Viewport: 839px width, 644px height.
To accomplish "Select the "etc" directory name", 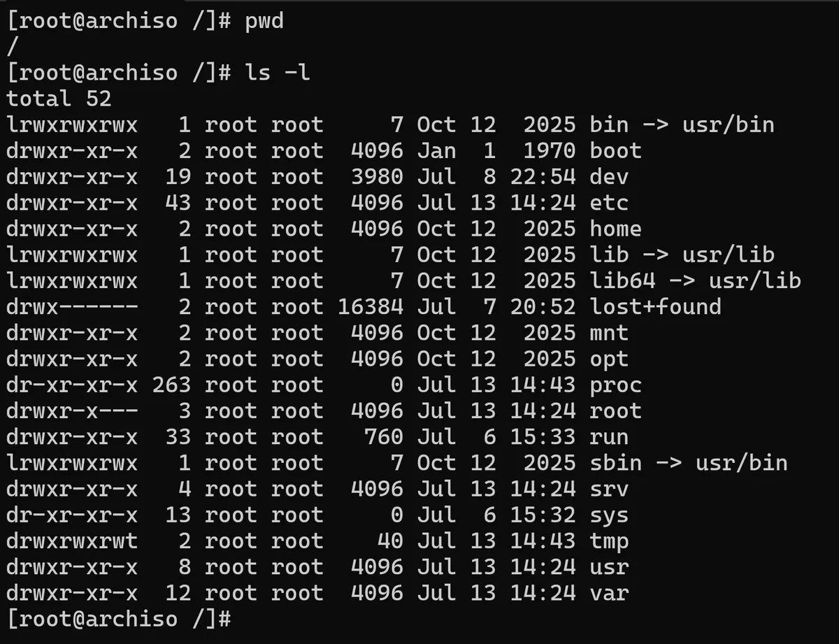I will click(609, 203).
